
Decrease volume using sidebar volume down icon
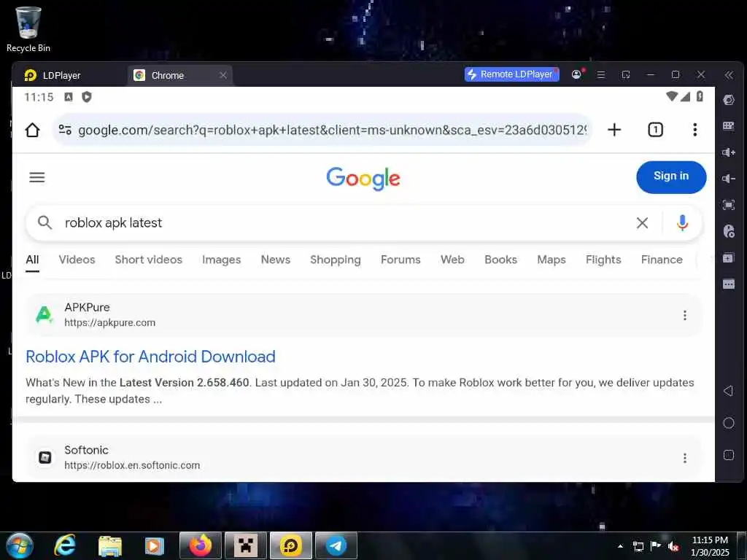[x=729, y=179]
